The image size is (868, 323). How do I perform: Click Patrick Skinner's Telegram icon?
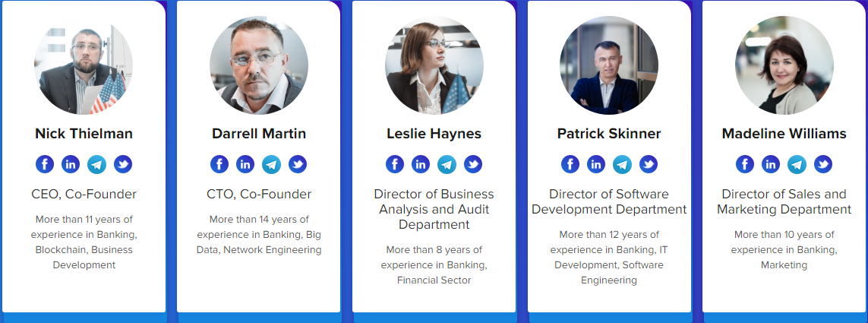click(x=622, y=164)
